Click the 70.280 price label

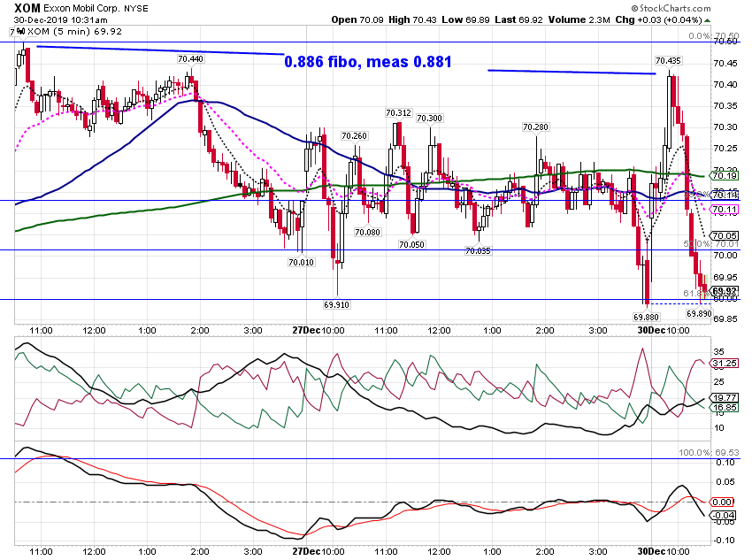(x=535, y=127)
